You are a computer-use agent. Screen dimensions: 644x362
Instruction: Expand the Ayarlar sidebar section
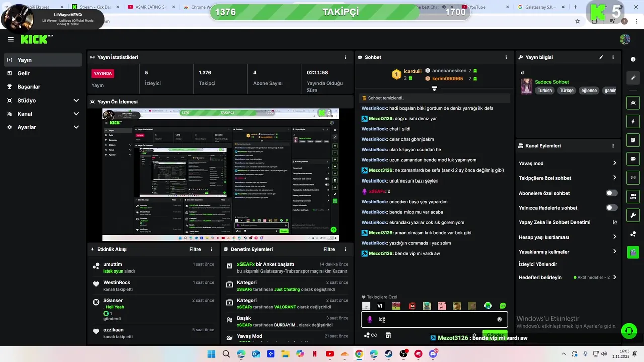point(43,127)
